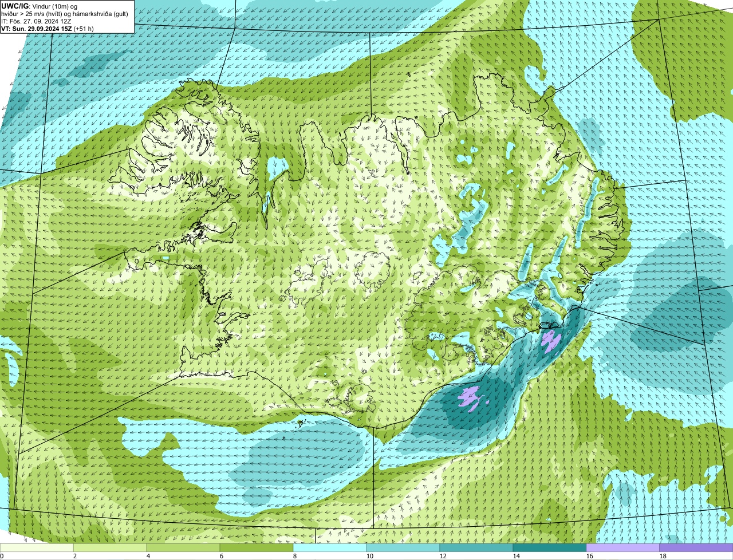Click the pale yellow 0–2 legend swatch
This screenshot has height=560, width=733.
point(37,547)
